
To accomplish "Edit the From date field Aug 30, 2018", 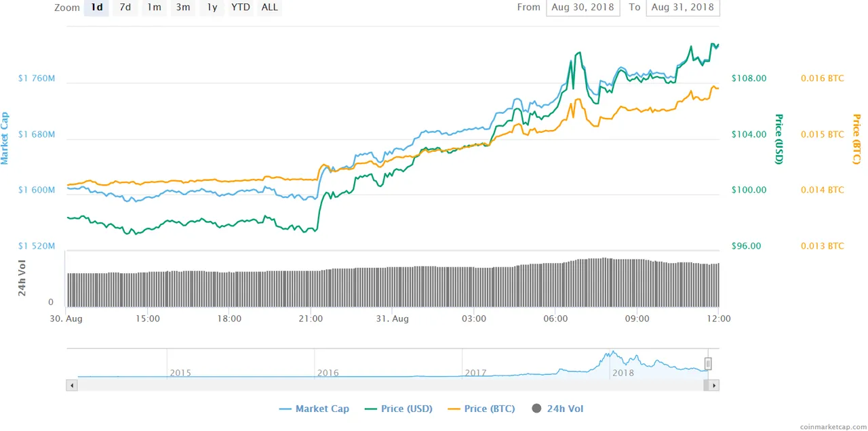I will pyautogui.click(x=583, y=7).
